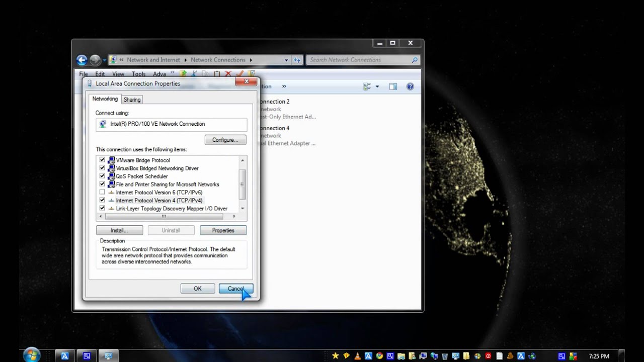
Task: Open the Recycle Bin taskbar icon
Action: point(445,356)
